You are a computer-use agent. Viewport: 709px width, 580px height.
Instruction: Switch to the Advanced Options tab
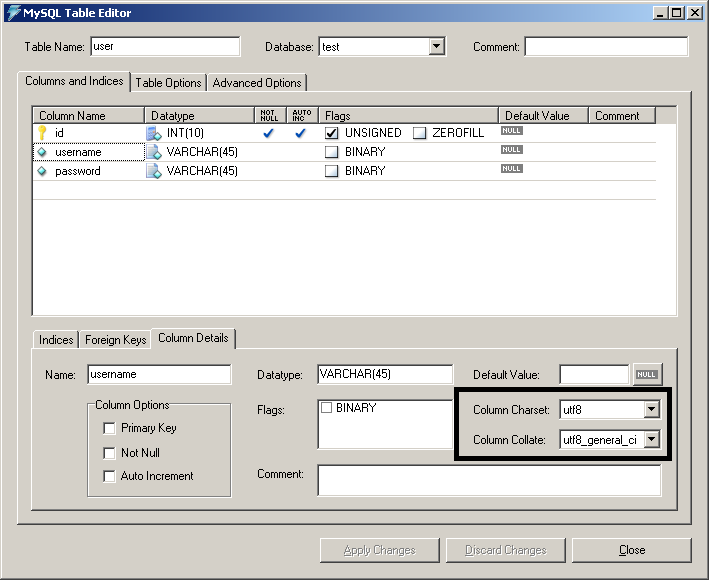[257, 83]
